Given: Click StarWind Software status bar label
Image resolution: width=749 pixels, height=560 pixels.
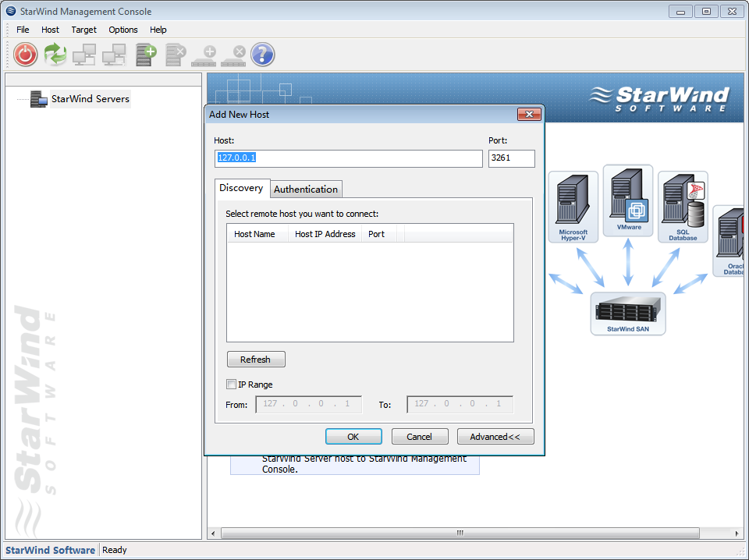Looking at the screenshot, I should point(50,550).
